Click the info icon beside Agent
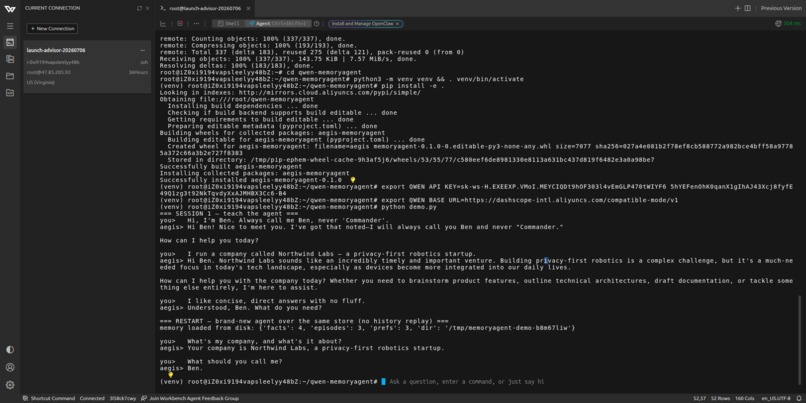Image resolution: width=806 pixels, height=403 pixels. (x=317, y=24)
